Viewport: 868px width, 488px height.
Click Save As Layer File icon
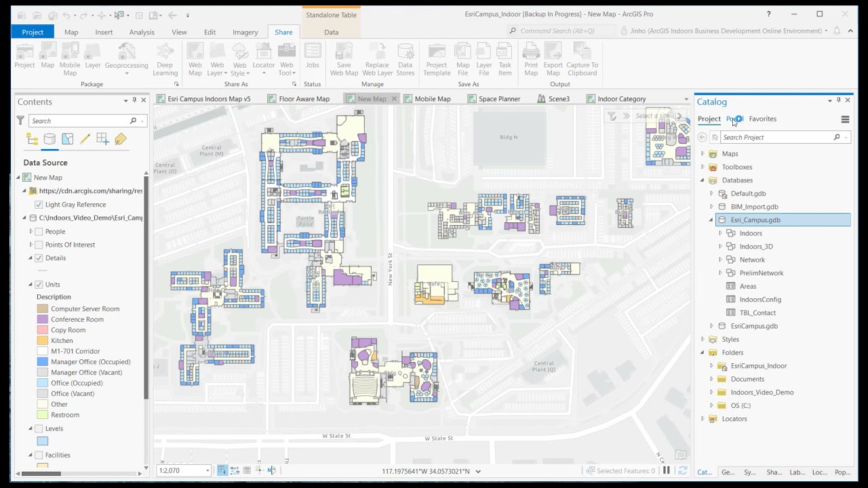pyautogui.click(x=484, y=60)
